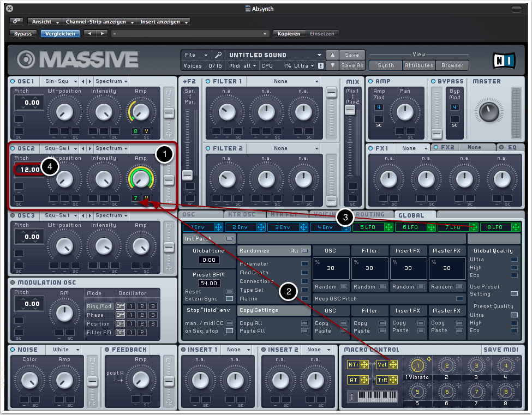The image size is (532, 415).
Task: Enable Keep OSC Pitch checkbox
Action: pos(460,298)
